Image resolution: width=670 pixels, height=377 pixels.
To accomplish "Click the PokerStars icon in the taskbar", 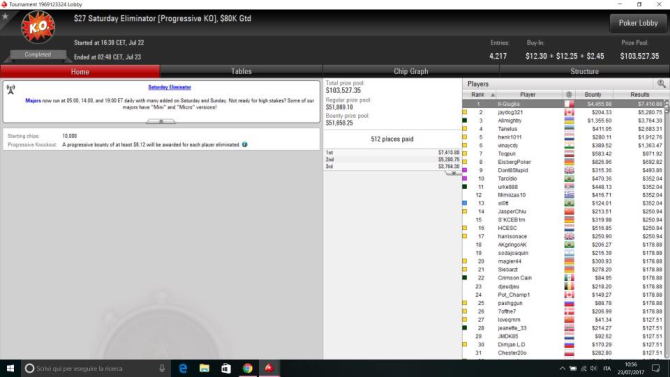I will (269, 368).
